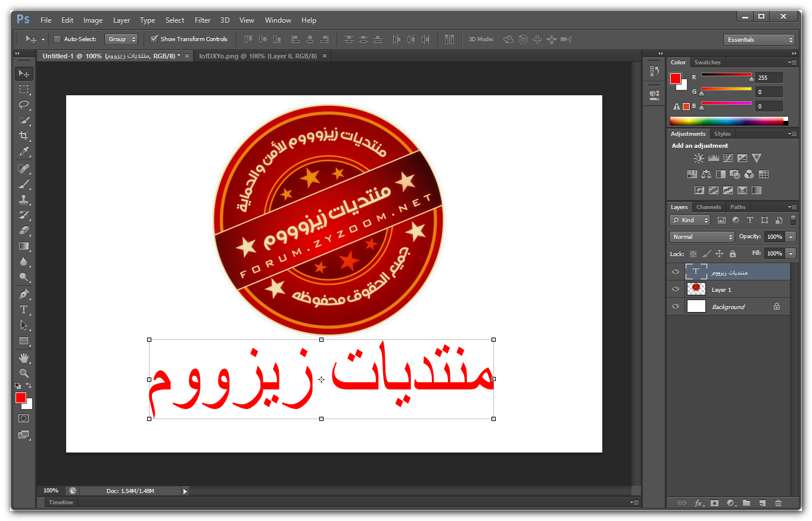Switch to the Channels tab
Image resolution: width=812 pixels, height=521 pixels.
click(708, 207)
